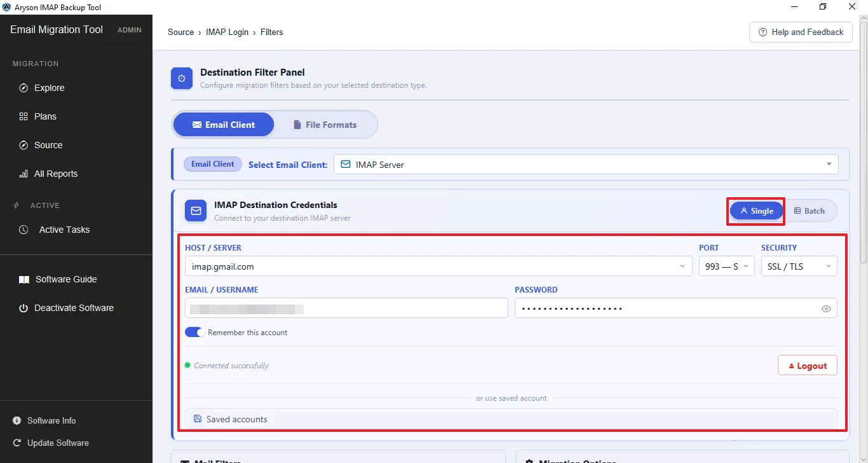This screenshot has width=868, height=463.
Task: Click the Aryson app icon in title bar
Action: [x=7, y=7]
